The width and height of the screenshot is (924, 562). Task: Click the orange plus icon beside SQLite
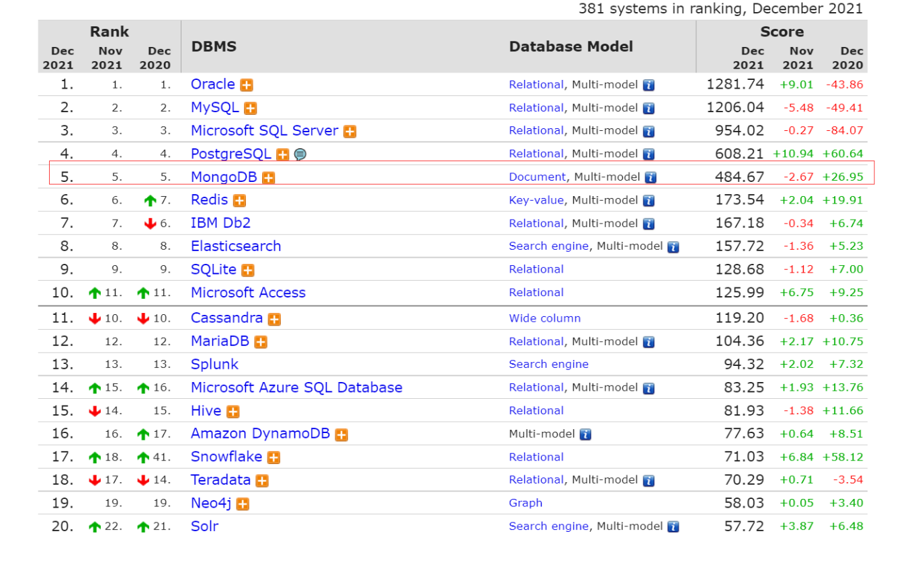(248, 271)
